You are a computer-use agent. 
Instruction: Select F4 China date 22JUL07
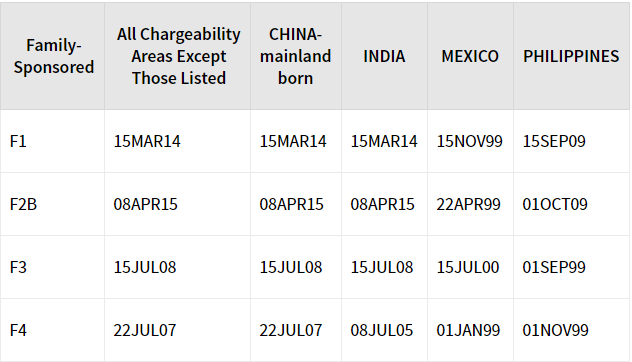coord(291,330)
